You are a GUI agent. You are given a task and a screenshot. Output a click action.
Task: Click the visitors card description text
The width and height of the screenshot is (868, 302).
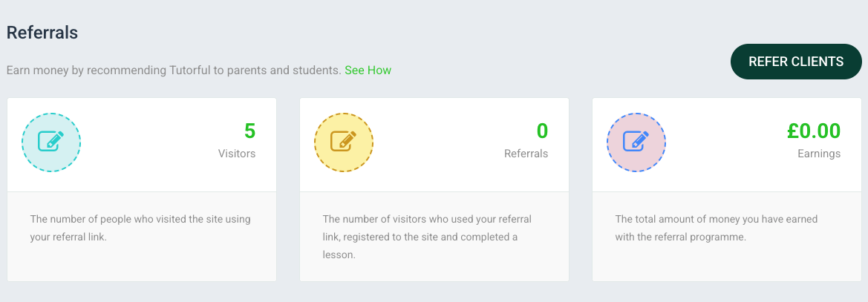click(x=140, y=228)
